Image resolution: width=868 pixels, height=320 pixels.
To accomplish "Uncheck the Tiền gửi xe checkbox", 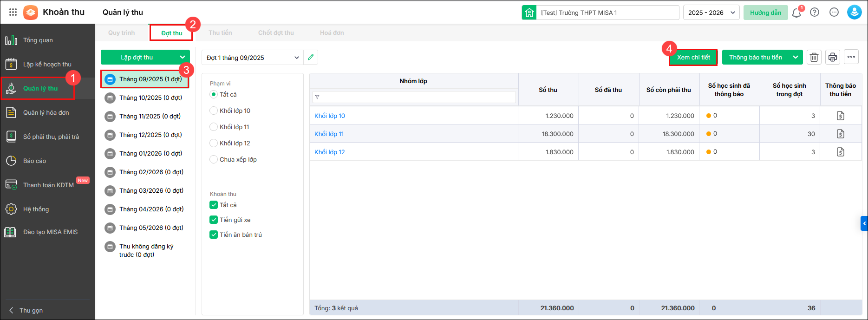I will 214,220.
